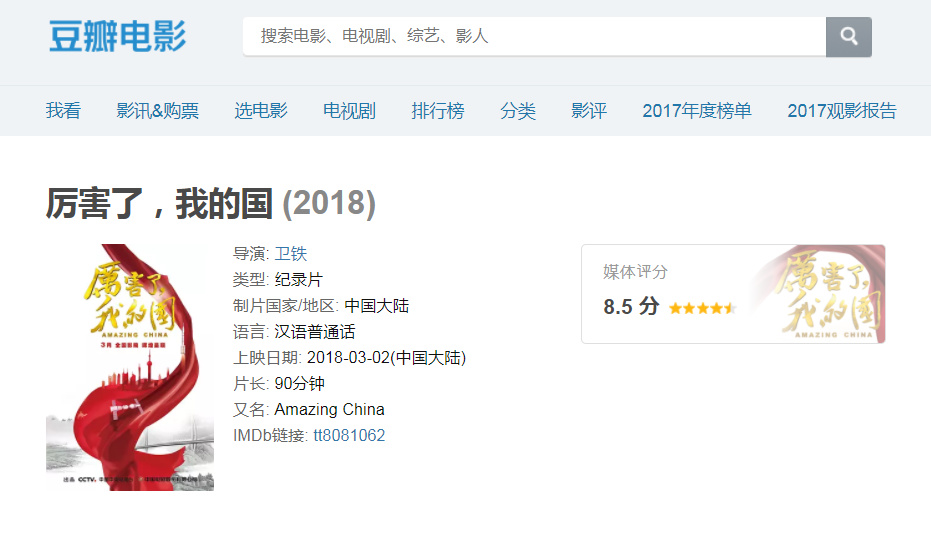Image resolution: width=931 pixels, height=533 pixels.
Task: Open director 卫铁 profile link
Action: (290, 253)
